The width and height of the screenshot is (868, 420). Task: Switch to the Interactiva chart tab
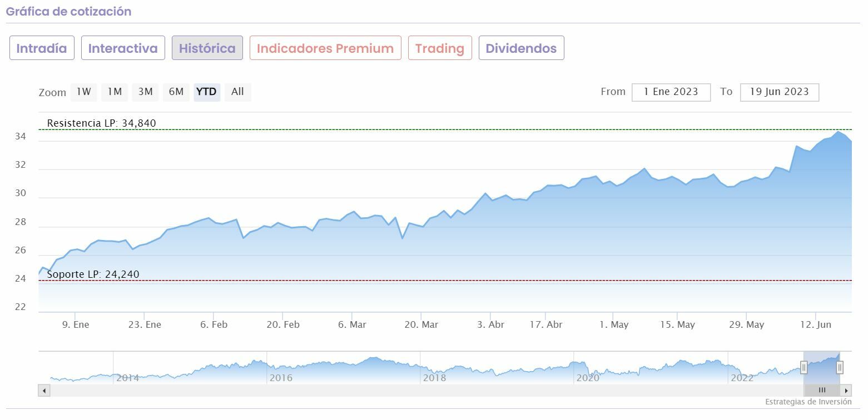(123, 48)
